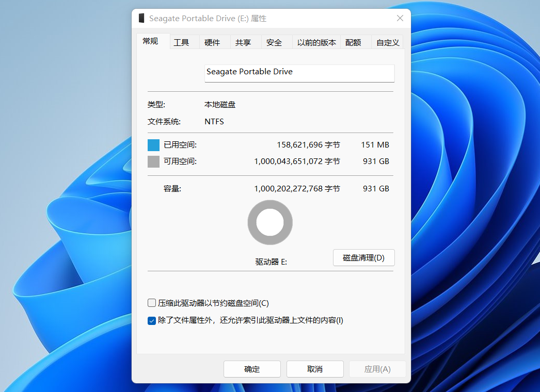Click the 931 GB value beside 容量

tap(376, 189)
